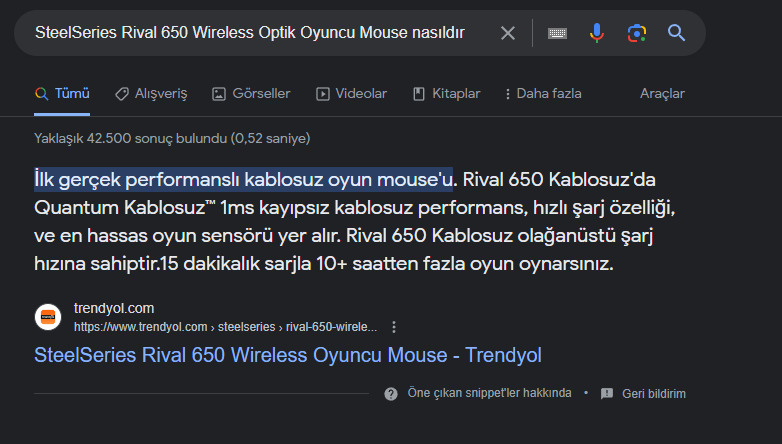Click the Öne çıkan snippet'ler hakkında link
Image resolution: width=782 pixels, height=444 pixels.
tap(489, 393)
